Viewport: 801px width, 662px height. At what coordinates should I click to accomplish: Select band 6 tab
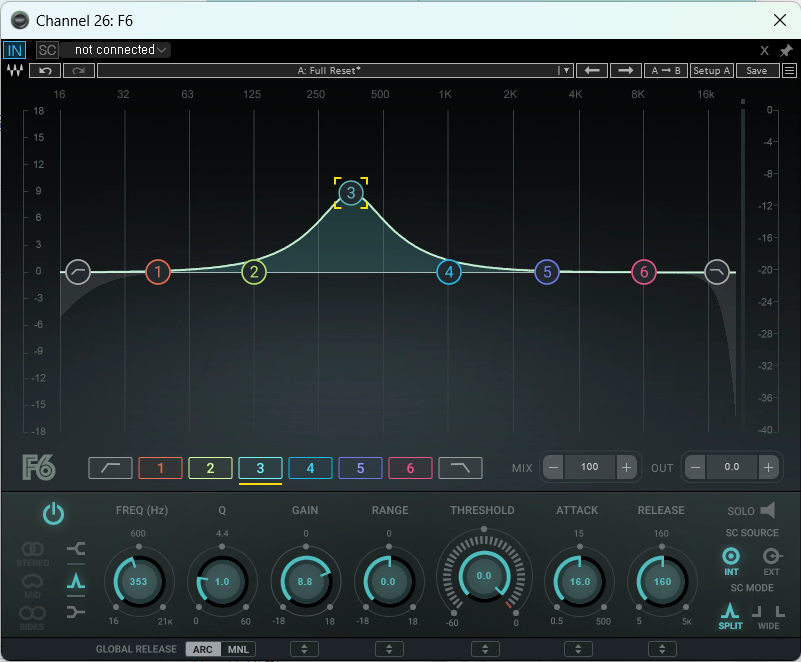point(410,467)
